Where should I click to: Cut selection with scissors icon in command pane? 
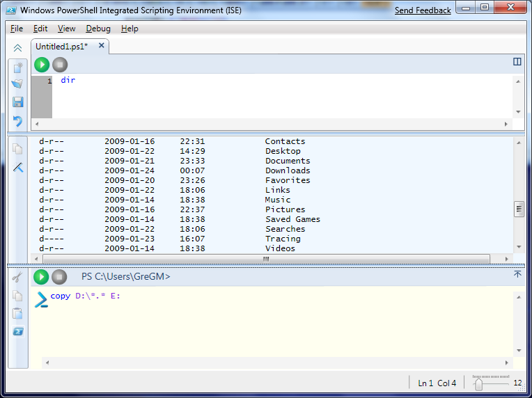tap(17, 277)
